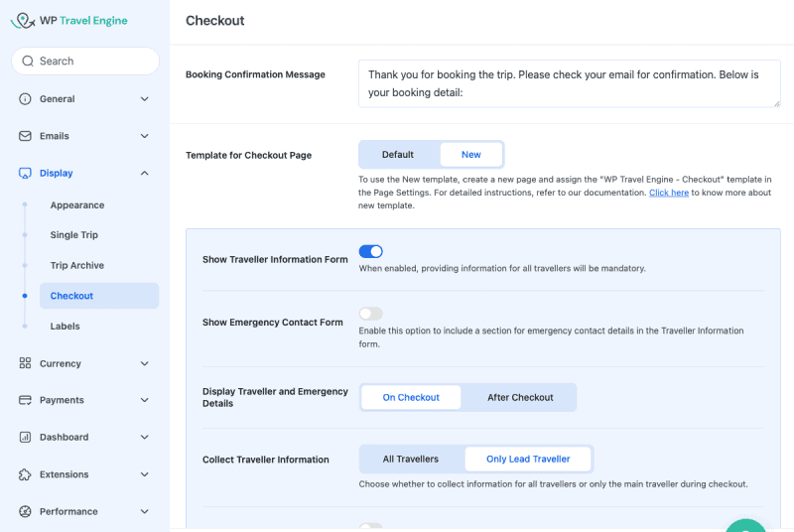This screenshot has height=532, width=794.
Task: Click the Currency grid icon
Action: click(25, 363)
